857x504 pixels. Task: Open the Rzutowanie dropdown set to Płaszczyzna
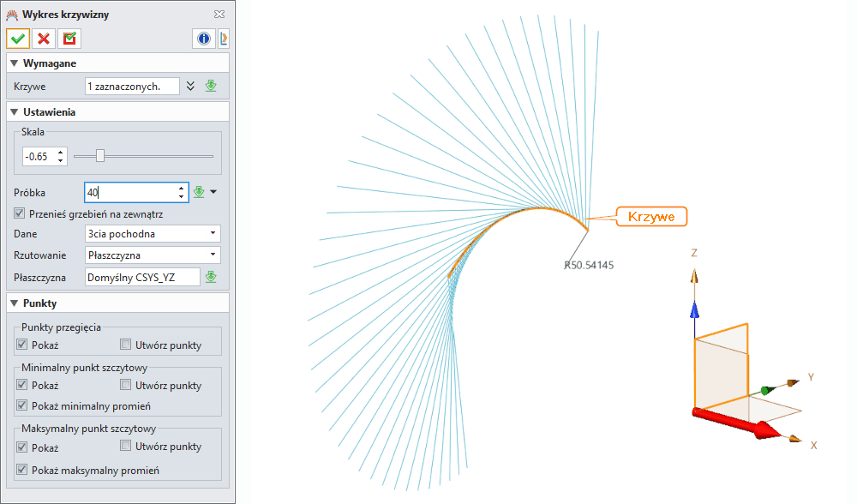[153, 255]
